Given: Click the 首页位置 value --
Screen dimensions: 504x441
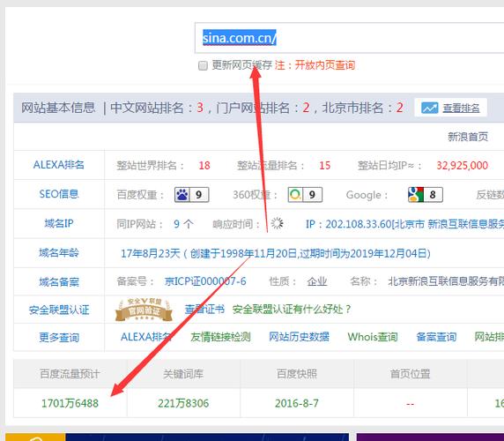Looking at the screenshot, I should click(x=410, y=404).
